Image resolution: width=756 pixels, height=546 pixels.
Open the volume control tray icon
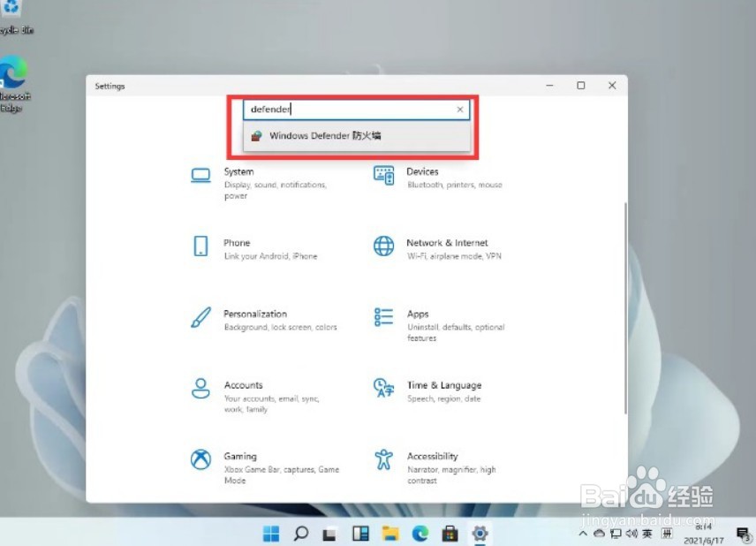[x=631, y=534]
